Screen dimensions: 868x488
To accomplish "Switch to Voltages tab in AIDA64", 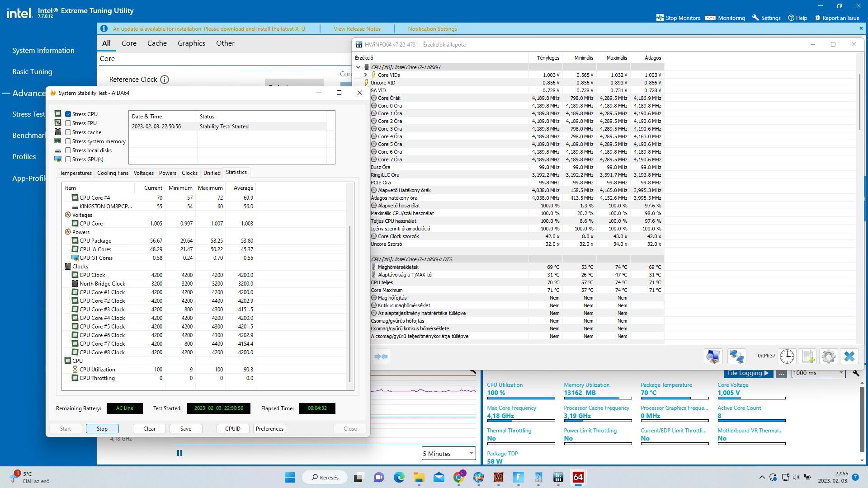I will 144,173.
